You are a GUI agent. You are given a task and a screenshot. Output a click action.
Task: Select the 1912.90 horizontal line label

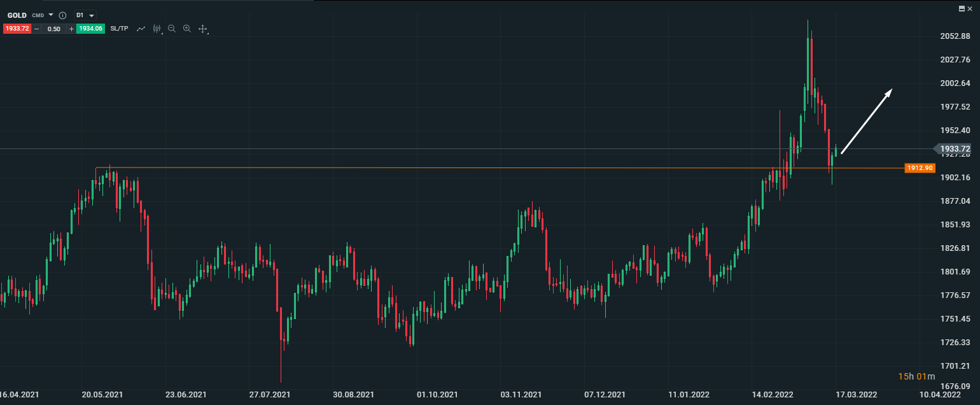[x=920, y=168]
